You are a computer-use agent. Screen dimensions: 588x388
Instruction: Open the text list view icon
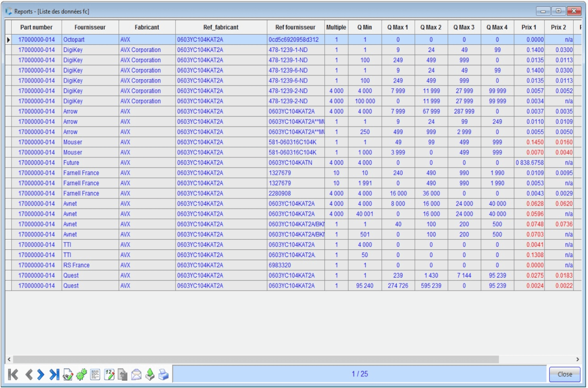point(95,374)
